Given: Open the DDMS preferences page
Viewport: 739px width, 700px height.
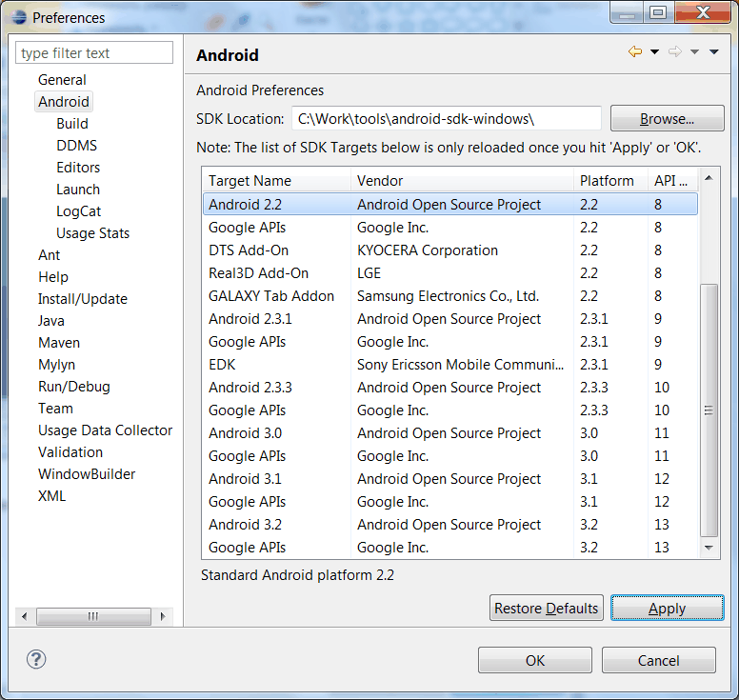Looking at the screenshot, I should [x=77, y=145].
